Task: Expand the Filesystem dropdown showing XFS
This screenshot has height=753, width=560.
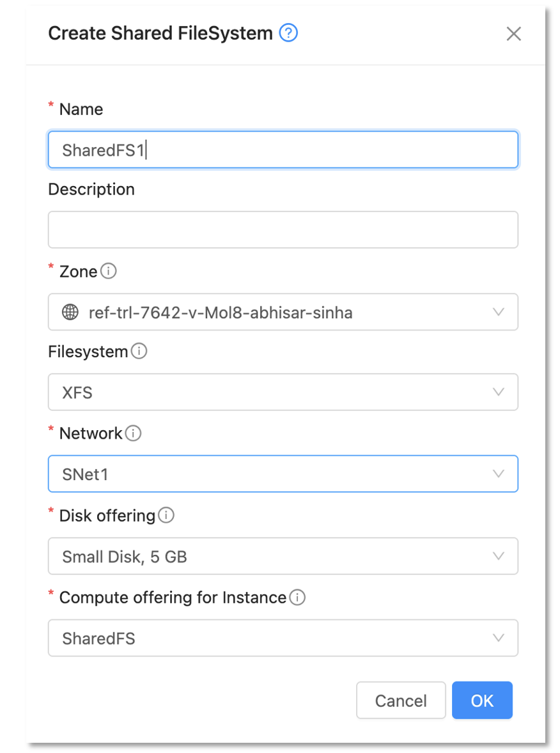Action: click(x=283, y=392)
